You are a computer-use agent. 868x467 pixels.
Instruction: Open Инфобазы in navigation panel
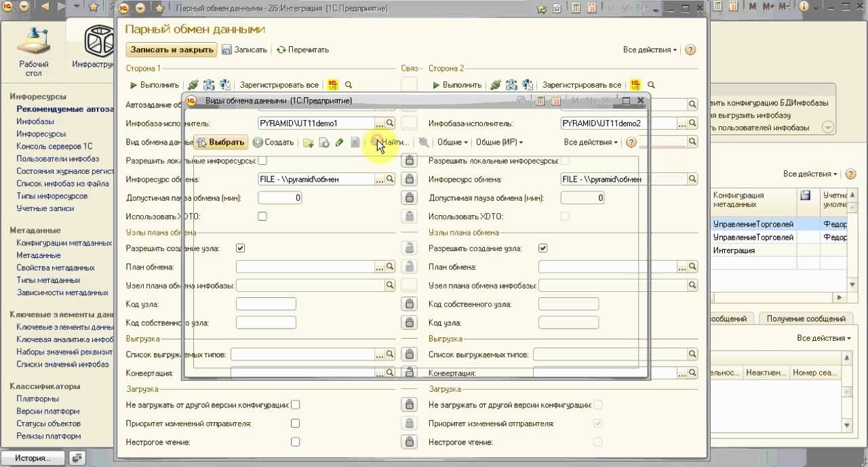pyautogui.click(x=35, y=122)
